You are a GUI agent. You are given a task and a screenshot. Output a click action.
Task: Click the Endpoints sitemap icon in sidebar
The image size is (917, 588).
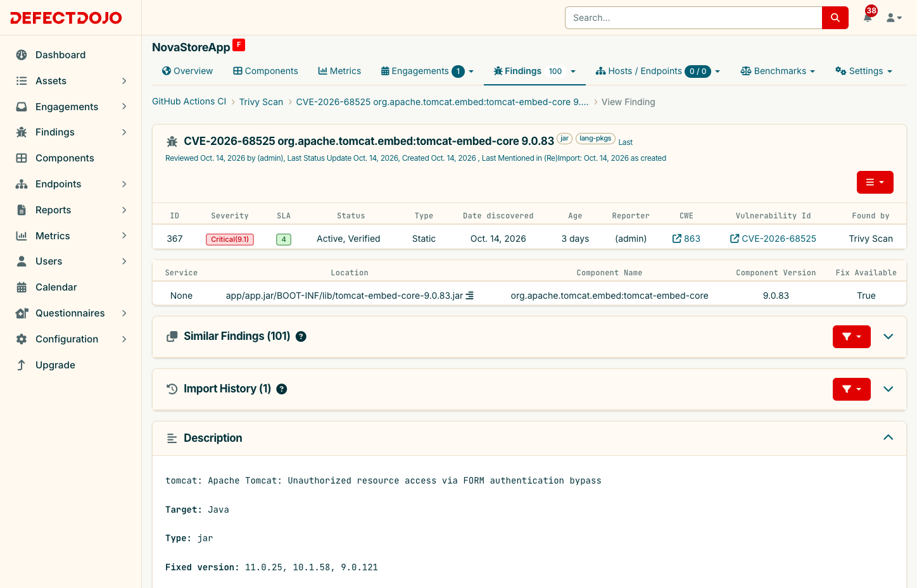pos(22,184)
